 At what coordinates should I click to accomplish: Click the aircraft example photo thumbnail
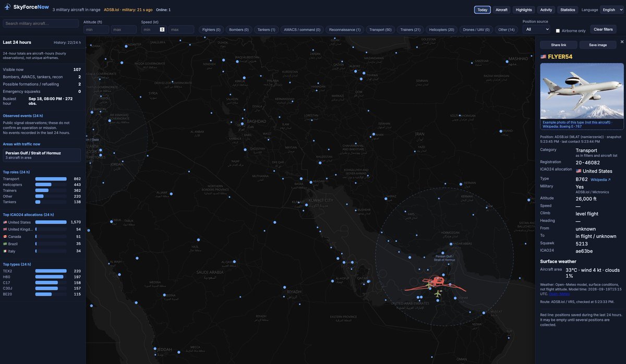click(x=582, y=91)
